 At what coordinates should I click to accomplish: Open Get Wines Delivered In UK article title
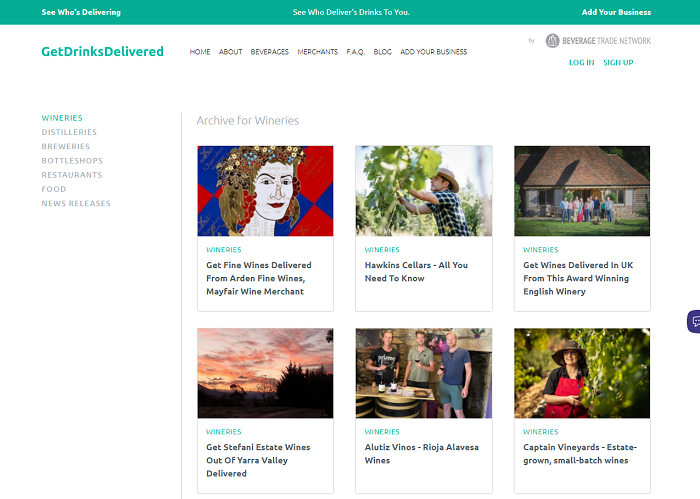578,278
